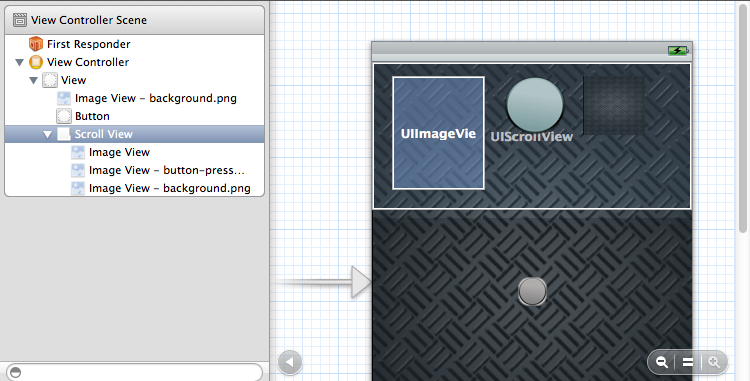The image size is (750, 381).
Task: Click the filter icon in the search field
Action: [x=15, y=372]
